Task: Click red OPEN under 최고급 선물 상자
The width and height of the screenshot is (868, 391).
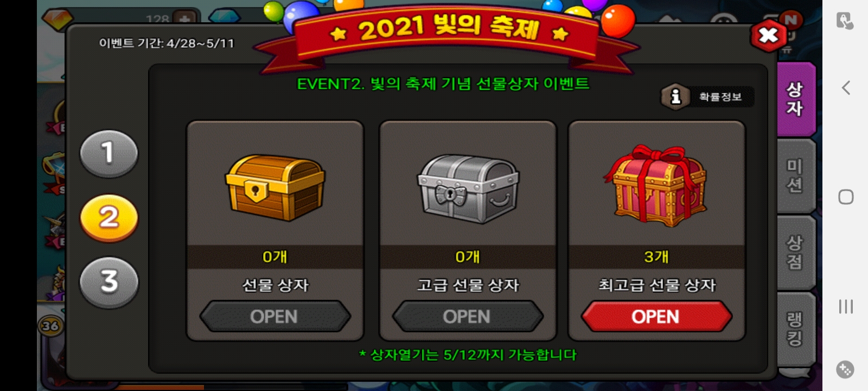Action: point(656,317)
